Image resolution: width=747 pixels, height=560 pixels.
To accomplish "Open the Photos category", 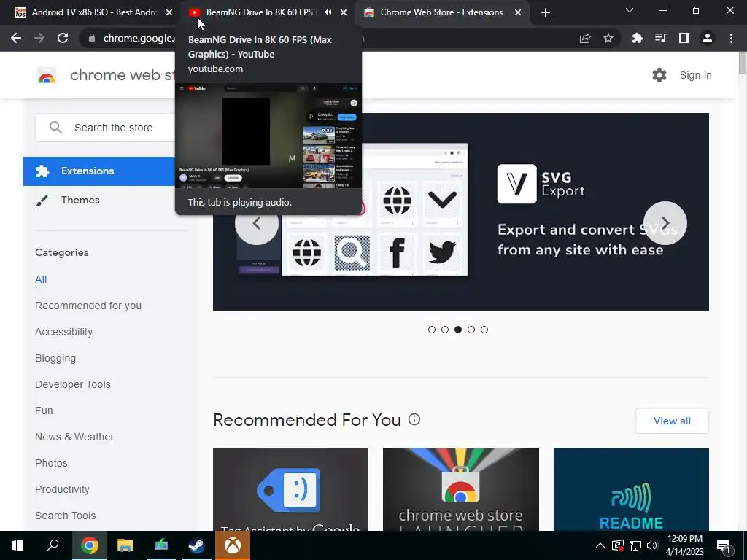I will point(52,463).
